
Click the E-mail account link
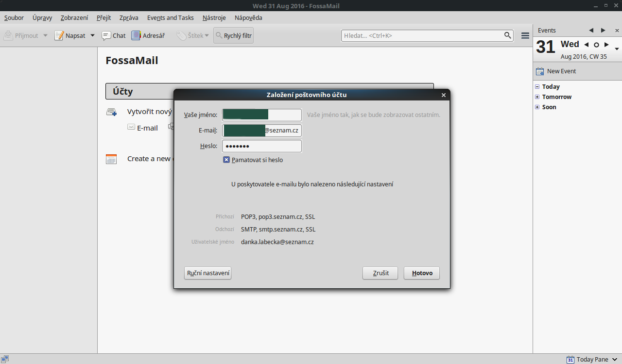(142, 128)
